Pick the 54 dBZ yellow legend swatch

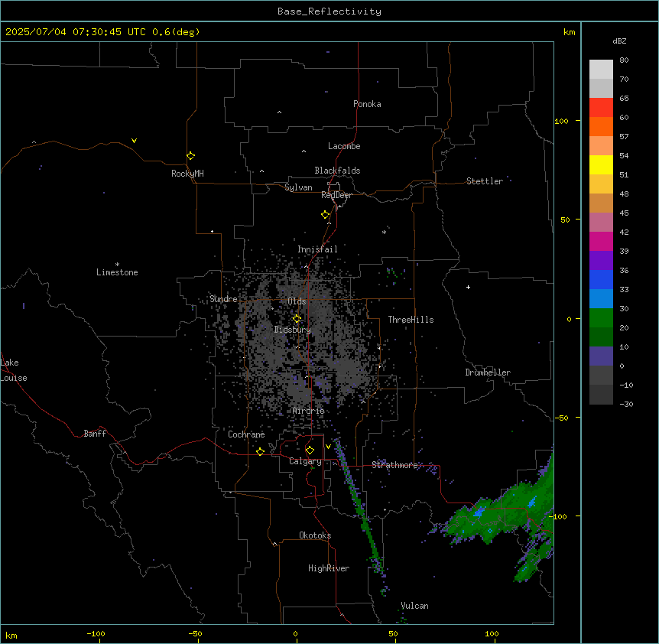pyautogui.click(x=601, y=164)
